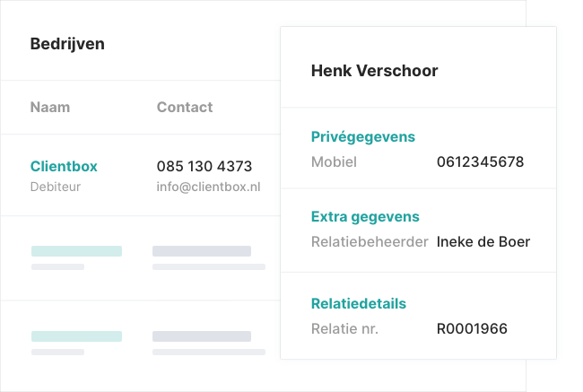Click the Henk Verschoor panel title

click(x=374, y=70)
